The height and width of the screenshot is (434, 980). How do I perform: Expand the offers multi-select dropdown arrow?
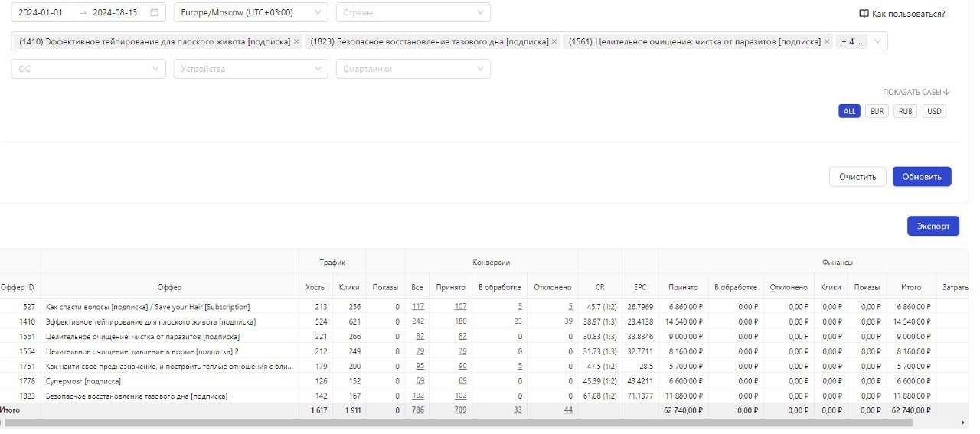point(877,42)
